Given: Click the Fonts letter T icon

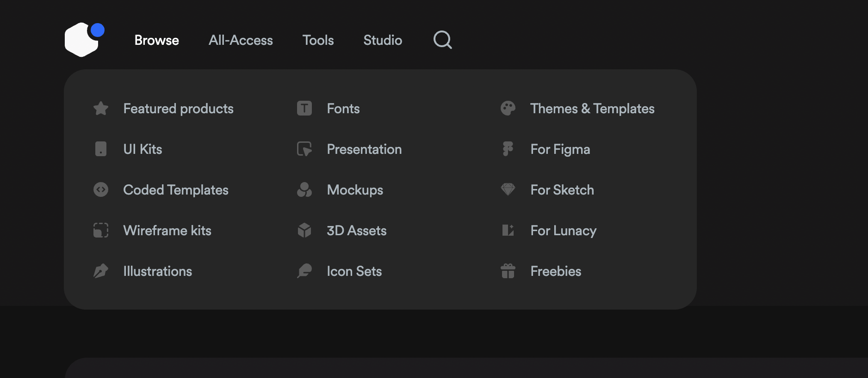Looking at the screenshot, I should coord(304,109).
